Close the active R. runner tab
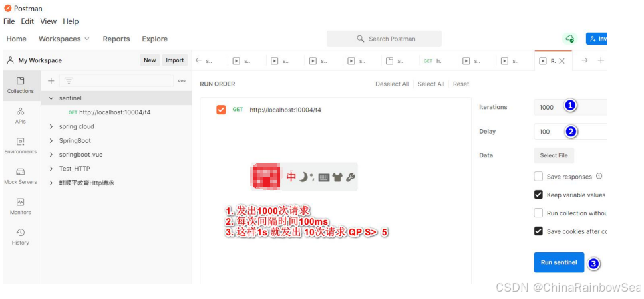 click(x=562, y=60)
